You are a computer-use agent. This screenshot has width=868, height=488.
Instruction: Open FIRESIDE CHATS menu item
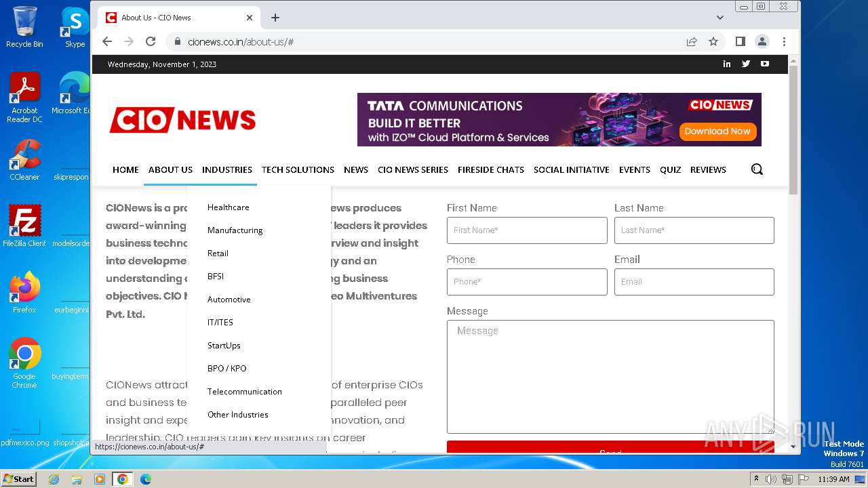click(491, 169)
